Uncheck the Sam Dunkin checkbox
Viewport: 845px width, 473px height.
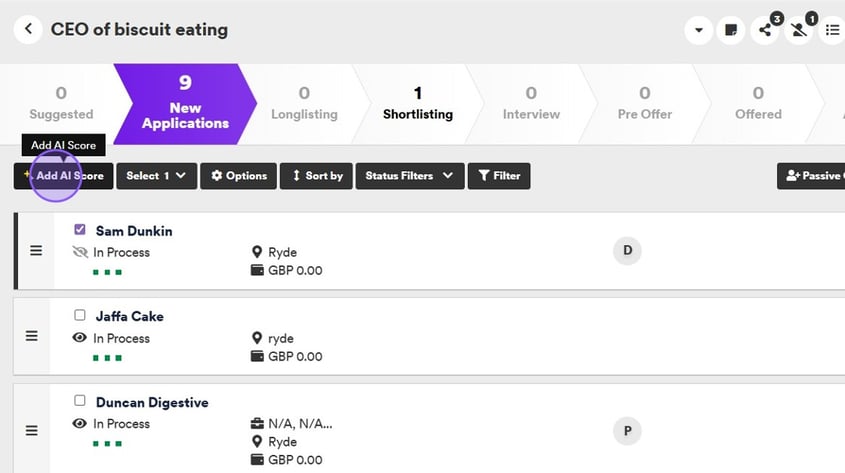coord(80,230)
